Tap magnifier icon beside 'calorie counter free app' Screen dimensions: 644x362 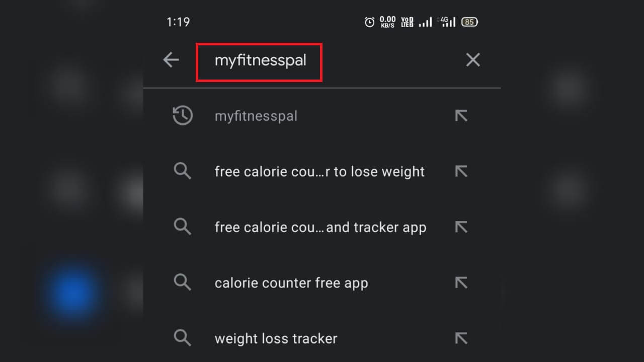182,282
